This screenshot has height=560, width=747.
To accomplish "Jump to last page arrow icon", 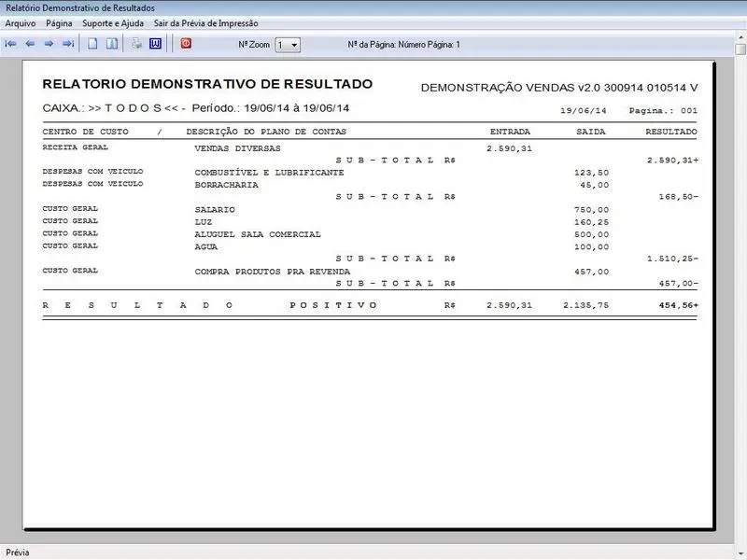I will (x=68, y=44).
